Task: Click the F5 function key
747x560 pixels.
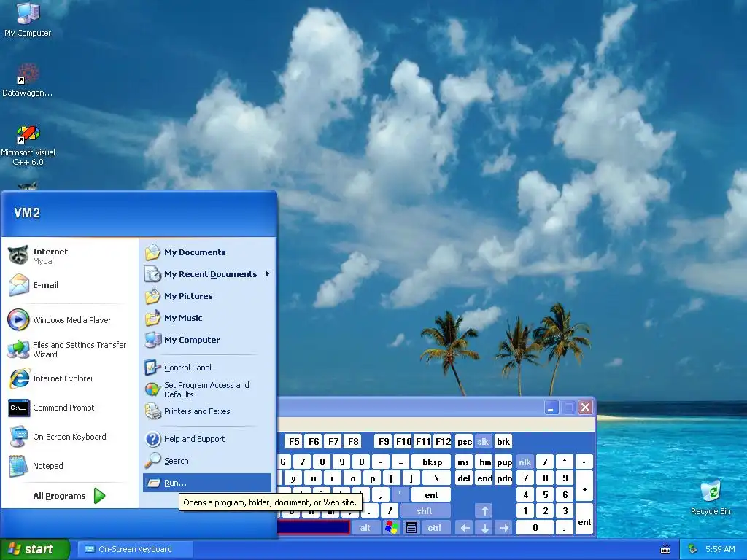Action: click(295, 442)
